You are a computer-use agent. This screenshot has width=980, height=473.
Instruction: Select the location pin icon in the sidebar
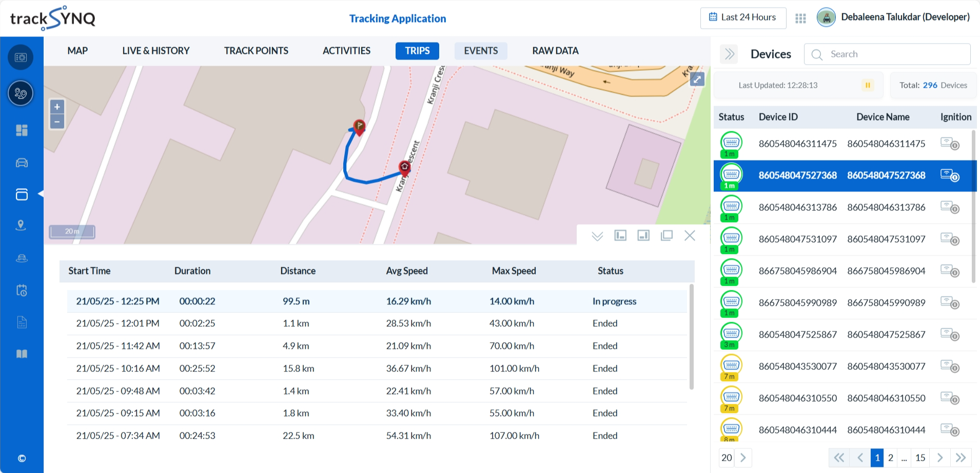(x=21, y=225)
